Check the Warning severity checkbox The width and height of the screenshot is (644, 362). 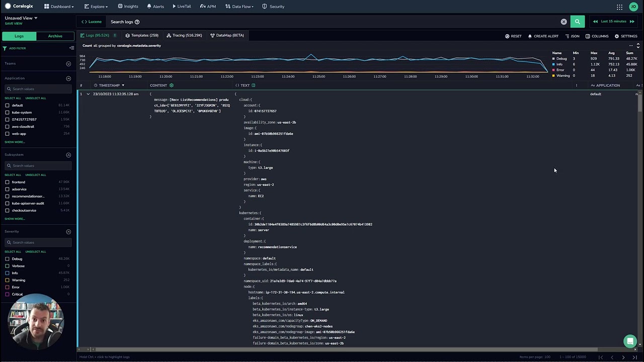click(x=7, y=280)
